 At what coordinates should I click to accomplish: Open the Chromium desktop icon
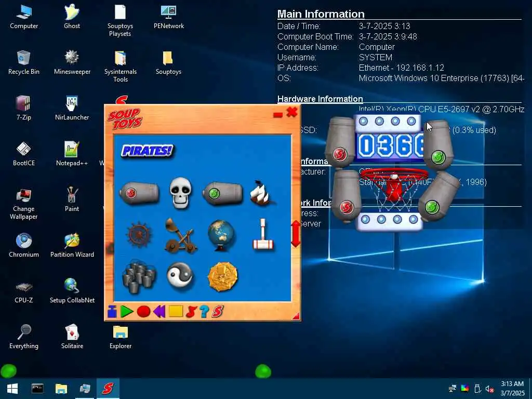pyautogui.click(x=24, y=246)
